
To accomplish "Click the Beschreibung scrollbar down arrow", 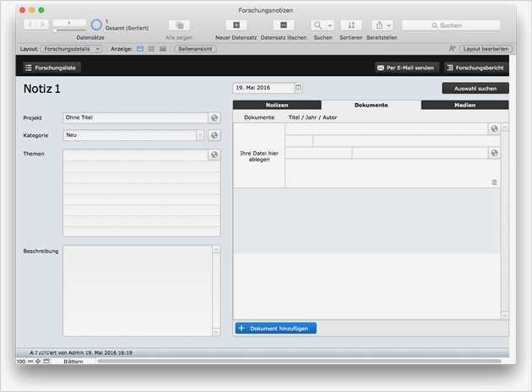I will (x=216, y=332).
